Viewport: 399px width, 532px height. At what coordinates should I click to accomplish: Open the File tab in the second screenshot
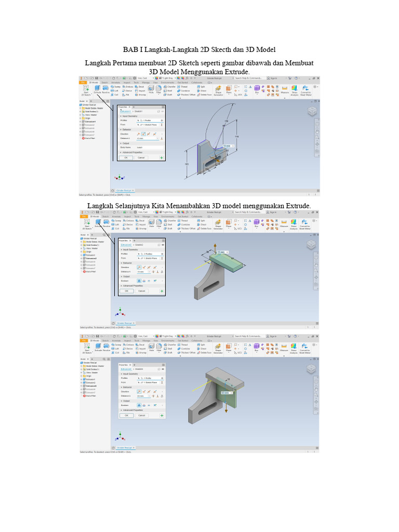tap(84, 216)
